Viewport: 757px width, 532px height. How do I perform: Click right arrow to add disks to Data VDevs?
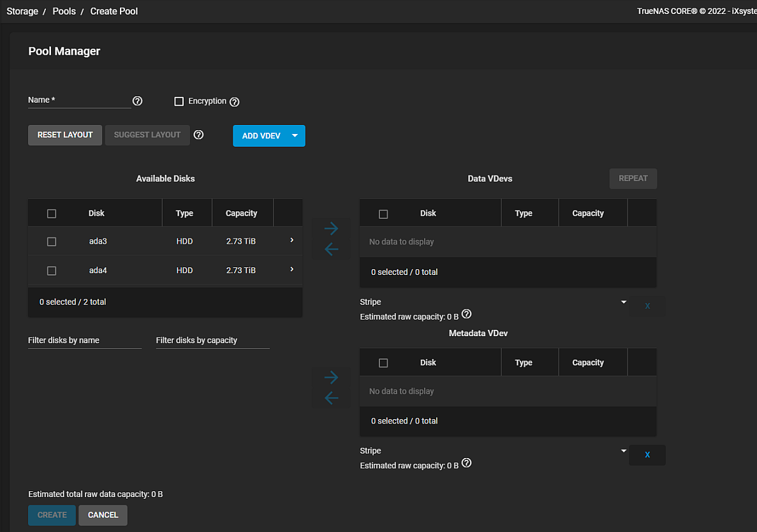[331, 228]
